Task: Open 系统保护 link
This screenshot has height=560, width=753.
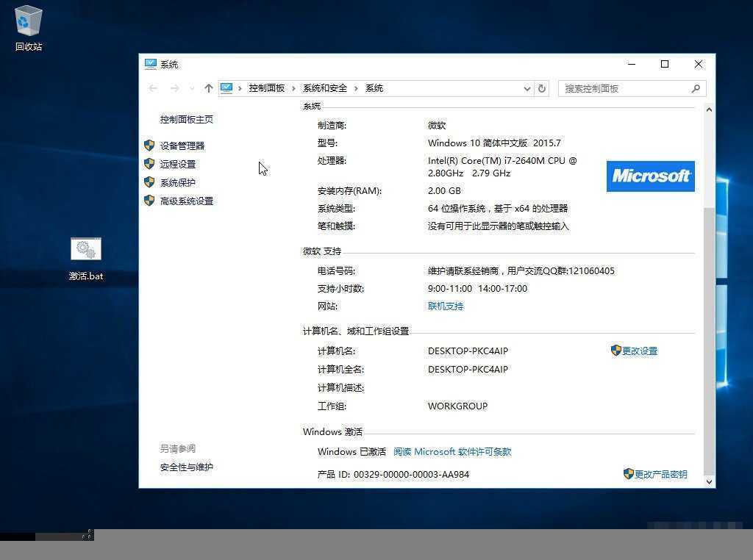Action: (x=178, y=183)
